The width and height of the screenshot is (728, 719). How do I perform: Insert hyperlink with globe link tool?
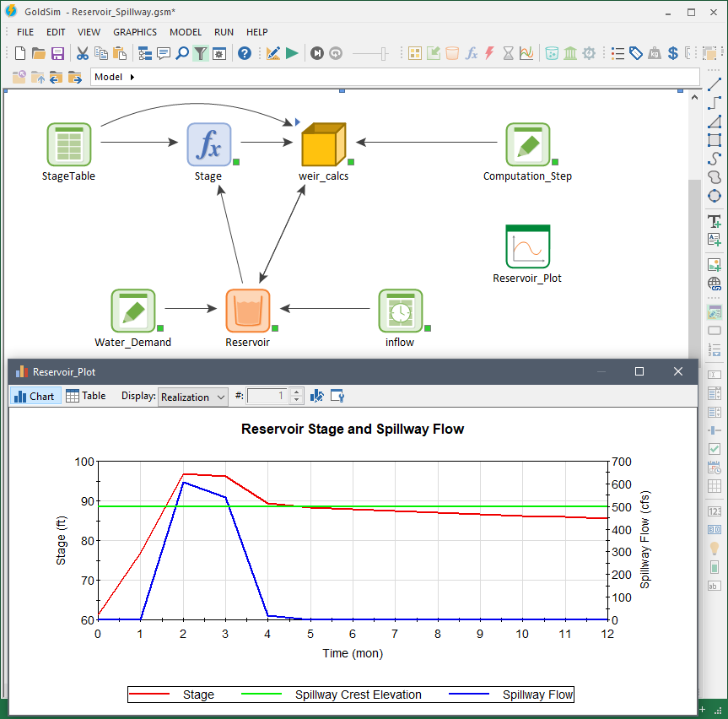coord(715,284)
